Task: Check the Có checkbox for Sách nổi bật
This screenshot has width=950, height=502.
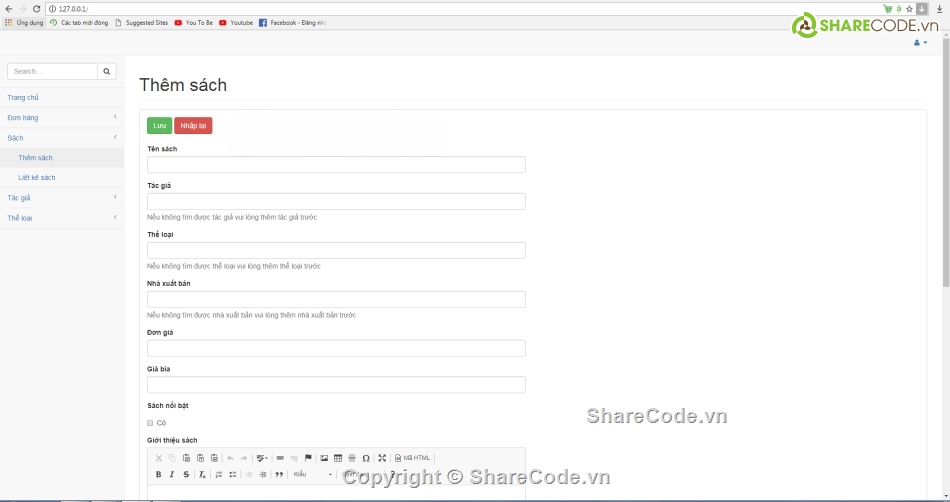Action: click(x=150, y=423)
